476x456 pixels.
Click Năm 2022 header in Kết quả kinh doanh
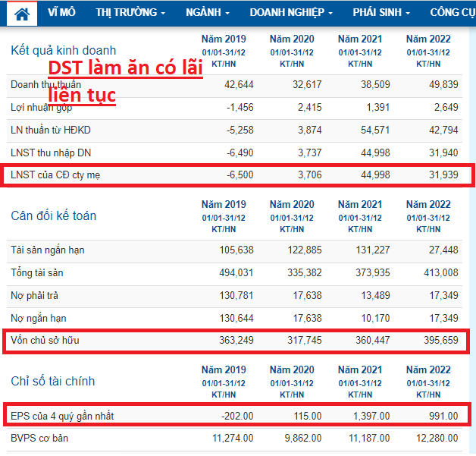(428, 39)
